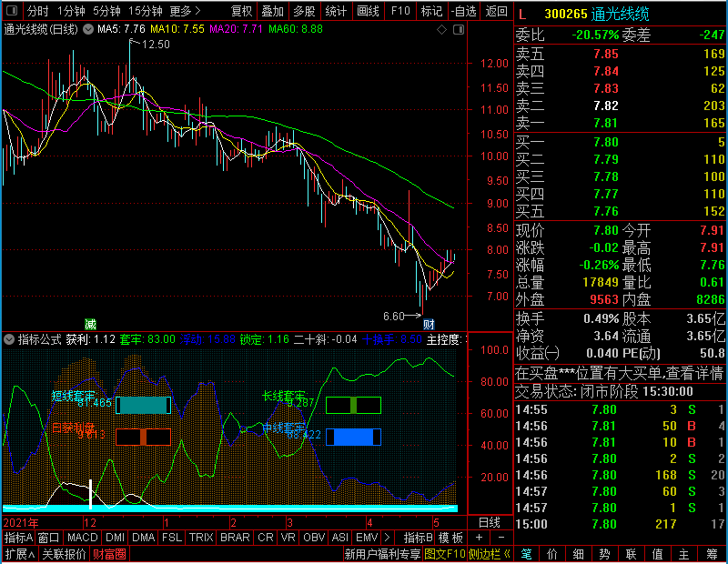Select the EMV indicator tab

tap(367, 538)
